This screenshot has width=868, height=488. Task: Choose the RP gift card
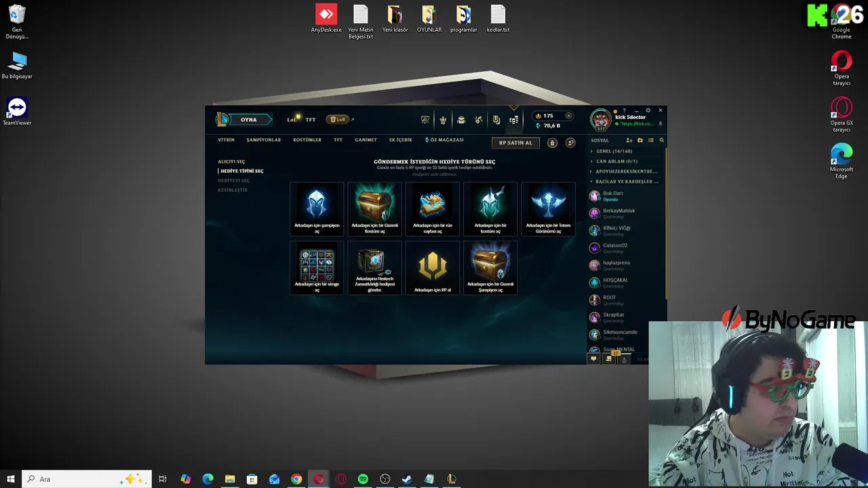[433, 268]
